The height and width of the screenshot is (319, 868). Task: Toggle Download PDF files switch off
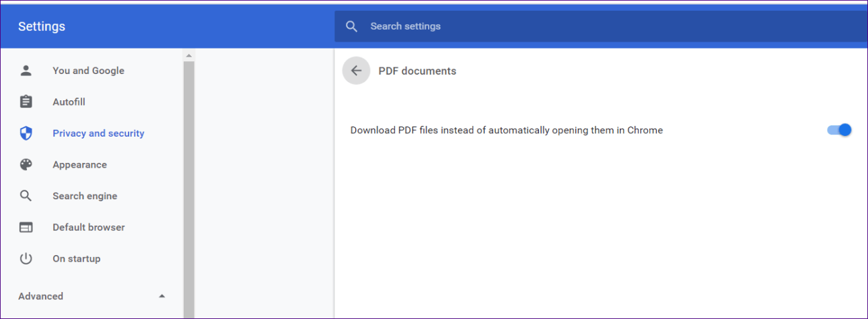[x=839, y=130]
